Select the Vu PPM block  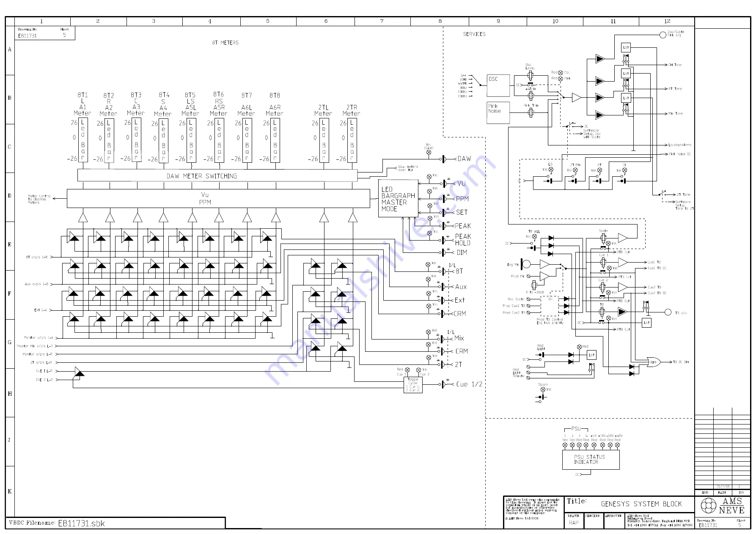(x=218, y=198)
